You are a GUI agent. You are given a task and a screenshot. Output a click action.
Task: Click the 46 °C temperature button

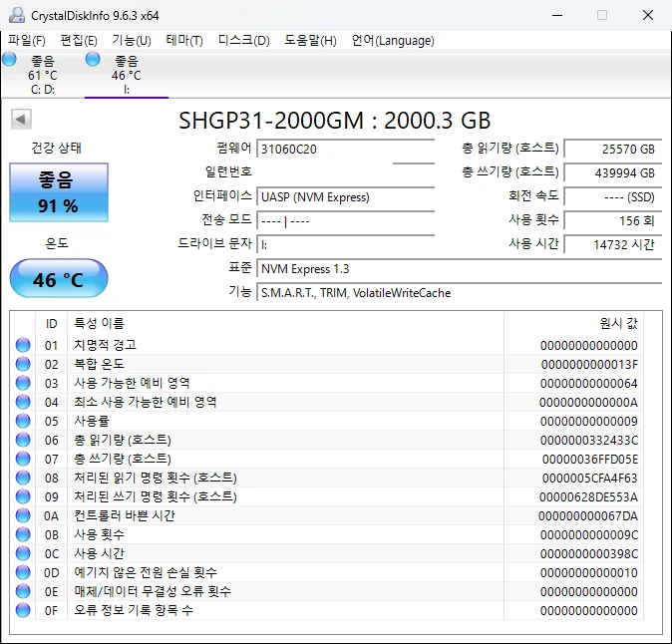coord(59,278)
